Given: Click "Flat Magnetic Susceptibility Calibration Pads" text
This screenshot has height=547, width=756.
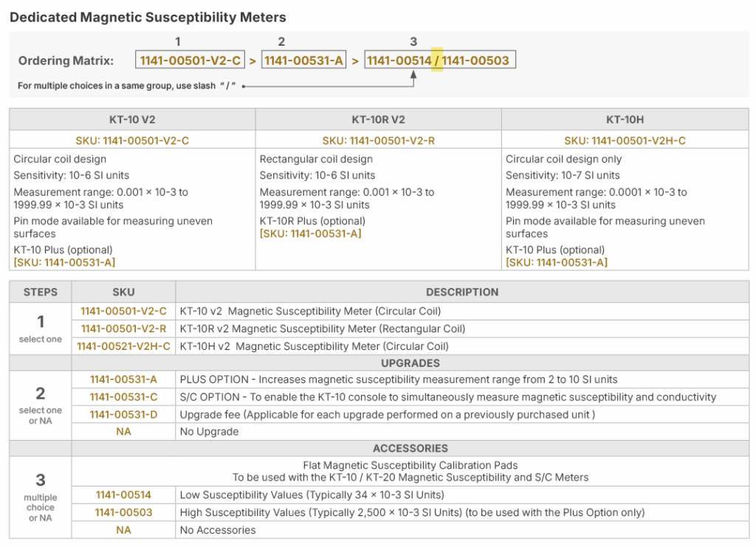Looking at the screenshot, I should [x=410, y=465].
